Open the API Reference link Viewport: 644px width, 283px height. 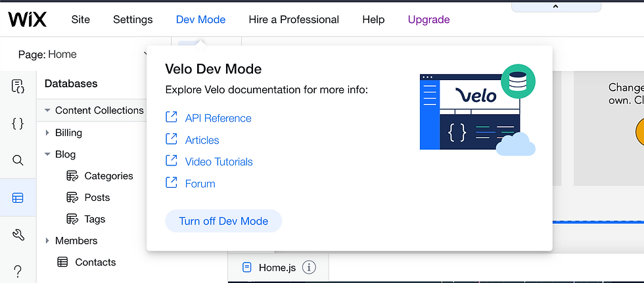click(x=218, y=118)
